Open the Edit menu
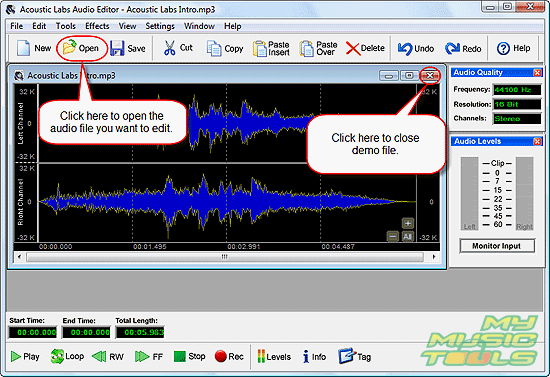Image resolution: width=550 pixels, height=377 pixels. [x=39, y=26]
